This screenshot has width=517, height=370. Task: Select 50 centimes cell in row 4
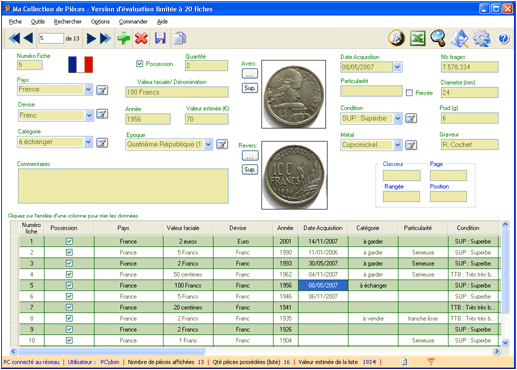pos(188,274)
